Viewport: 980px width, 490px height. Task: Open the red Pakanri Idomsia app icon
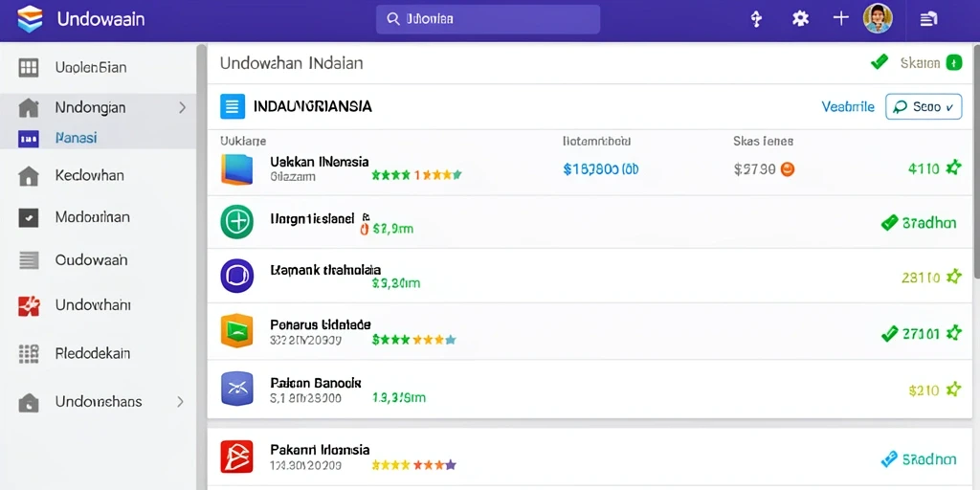point(237,457)
